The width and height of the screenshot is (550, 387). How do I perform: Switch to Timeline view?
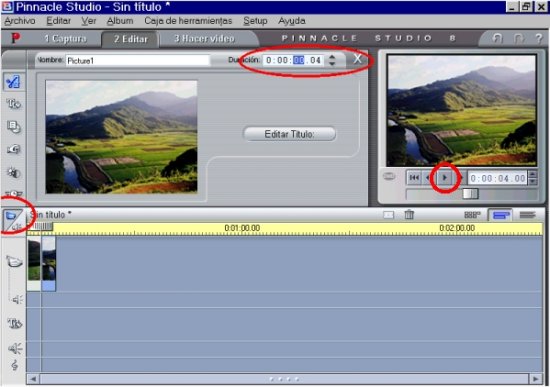[x=501, y=215]
